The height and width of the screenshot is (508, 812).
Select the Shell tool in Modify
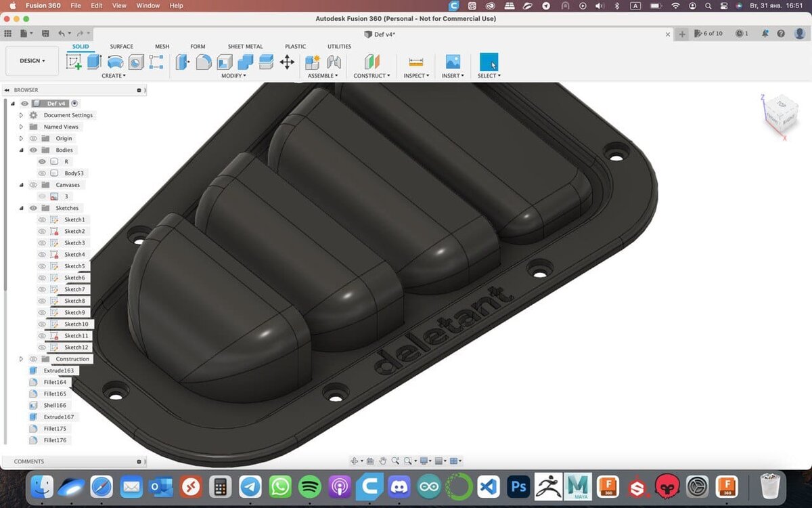coord(225,62)
